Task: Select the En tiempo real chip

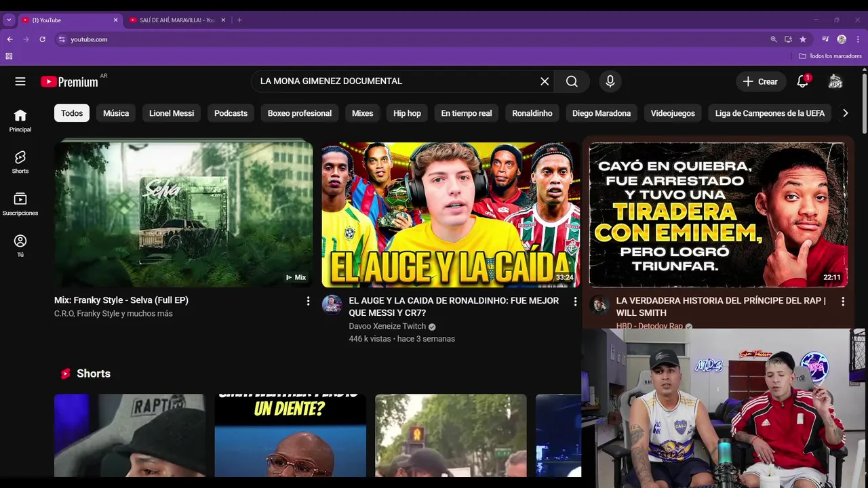Action: tap(467, 113)
